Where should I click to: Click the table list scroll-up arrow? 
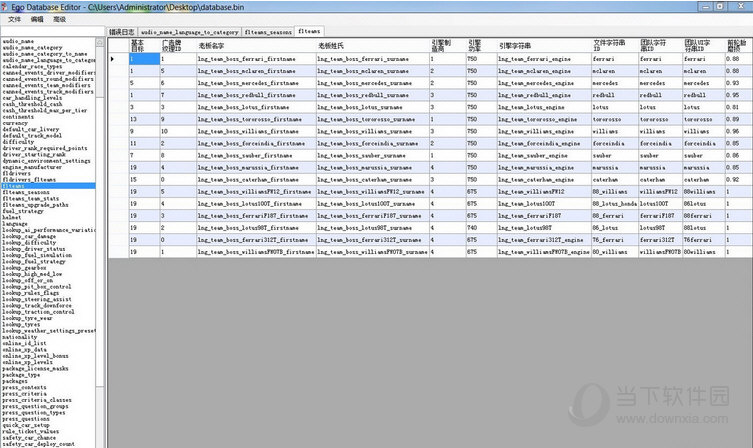[99, 42]
